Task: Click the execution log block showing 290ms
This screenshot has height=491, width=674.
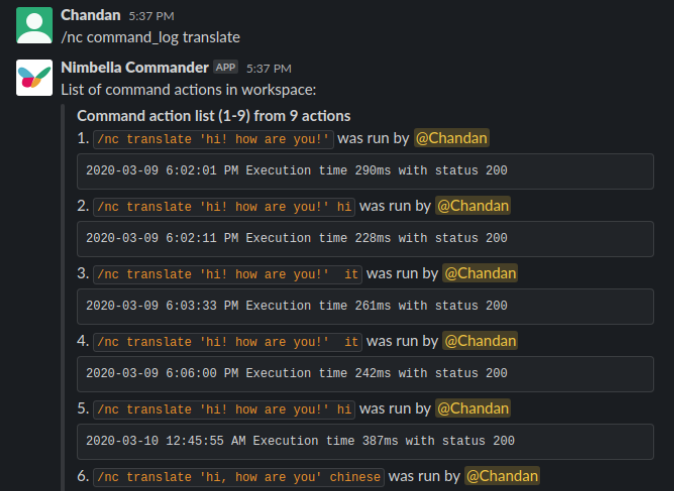Action: click(365, 171)
